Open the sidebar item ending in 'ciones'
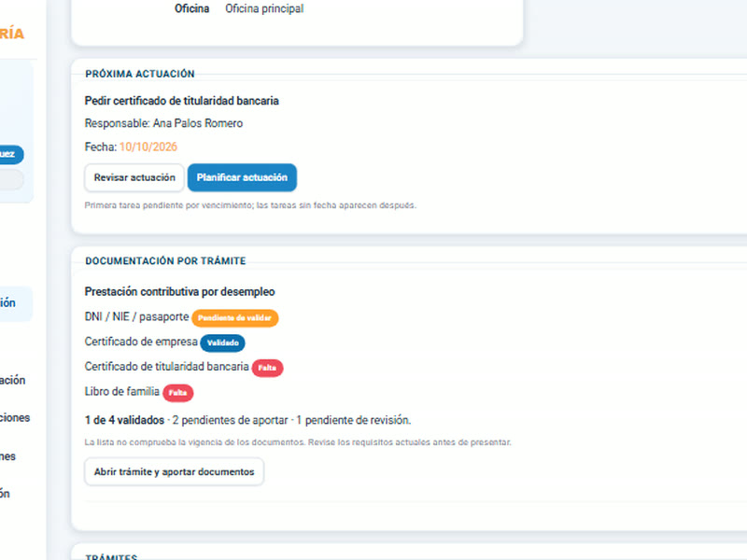This screenshot has height=560, width=747. pos(15,417)
